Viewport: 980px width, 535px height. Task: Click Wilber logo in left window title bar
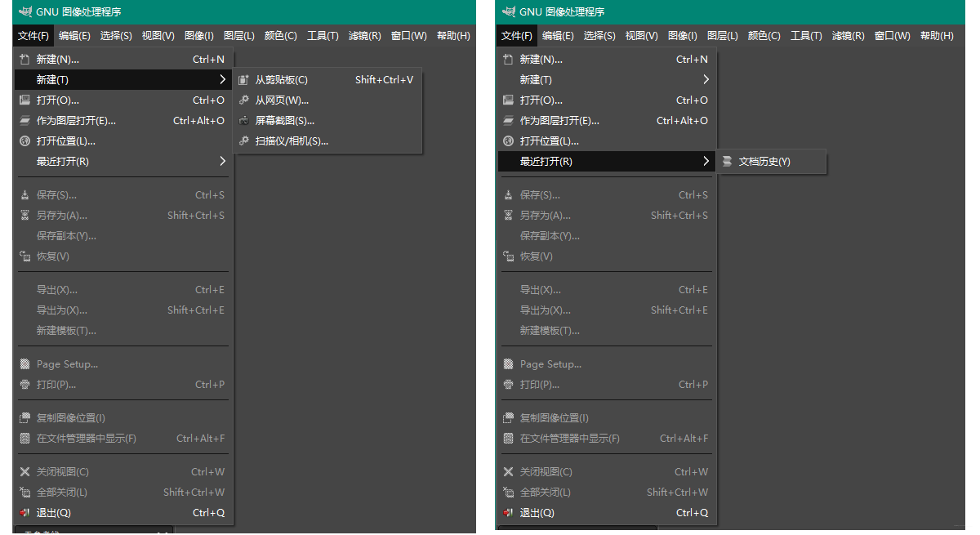tap(25, 11)
